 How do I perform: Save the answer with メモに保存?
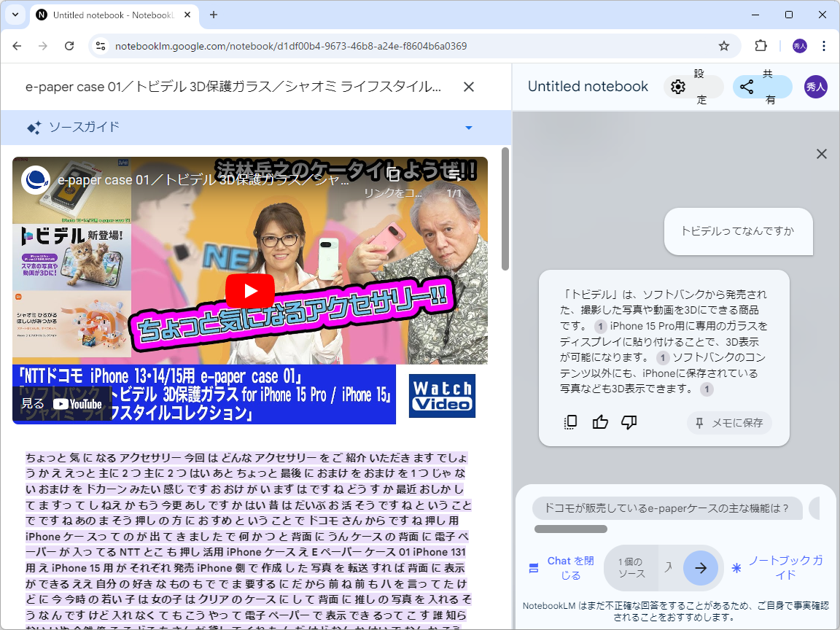click(x=729, y=422)
